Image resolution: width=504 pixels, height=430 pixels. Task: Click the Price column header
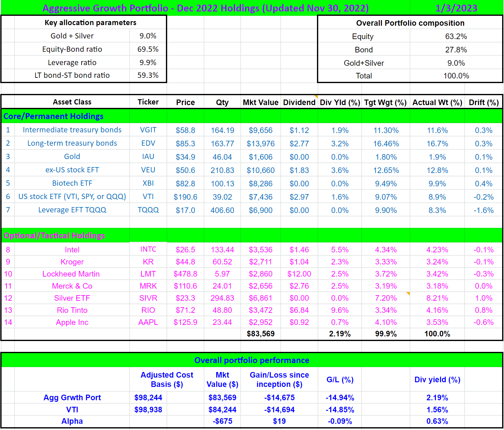pos(185,103)
